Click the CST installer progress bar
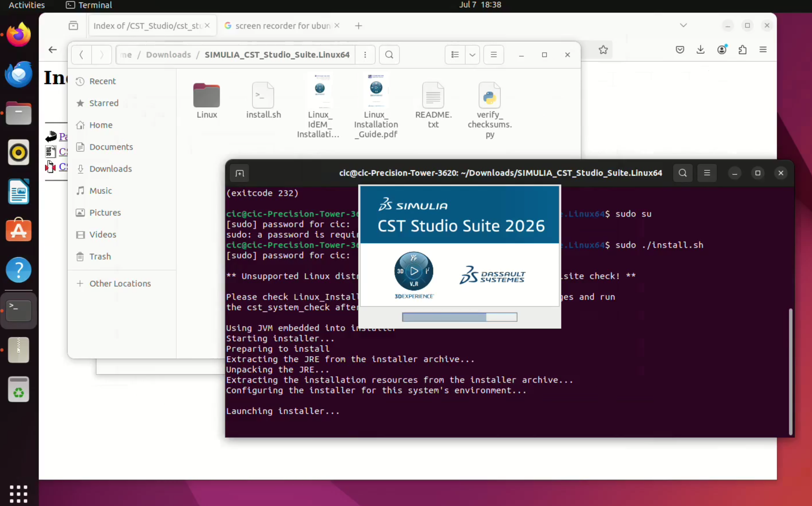 click(459, 317)
